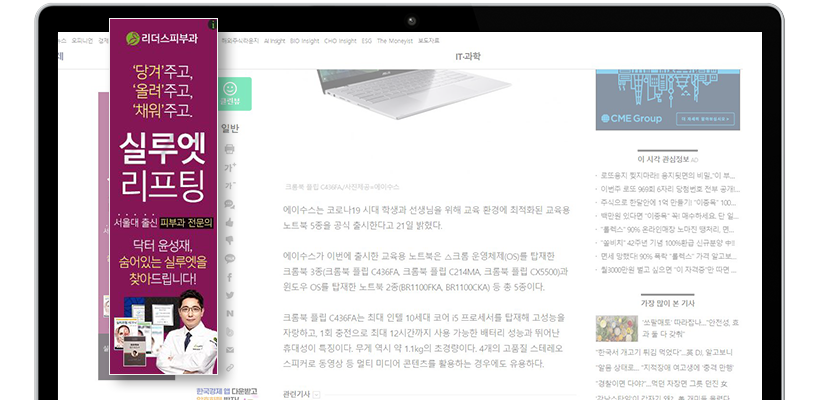Open comments via speech bubbles icon
Image resolution: width=820 pixels, height=400 pixels.
click(229, 204)
